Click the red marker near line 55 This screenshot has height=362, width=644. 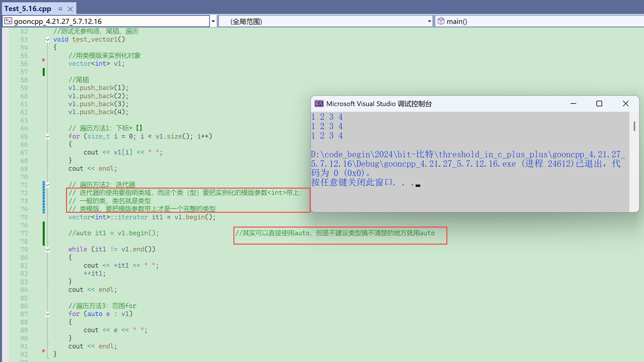pos(44,60)
